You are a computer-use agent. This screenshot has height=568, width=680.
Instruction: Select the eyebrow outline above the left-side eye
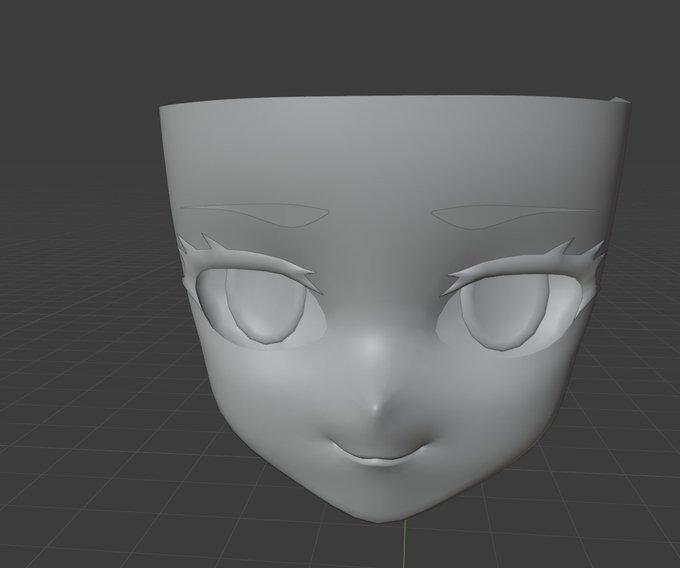(x=255, y=215)
